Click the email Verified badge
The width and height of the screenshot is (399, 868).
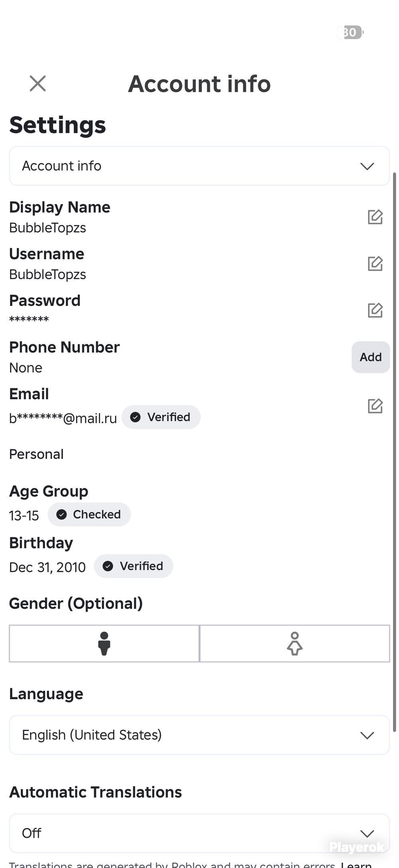[x=161, y=417]
